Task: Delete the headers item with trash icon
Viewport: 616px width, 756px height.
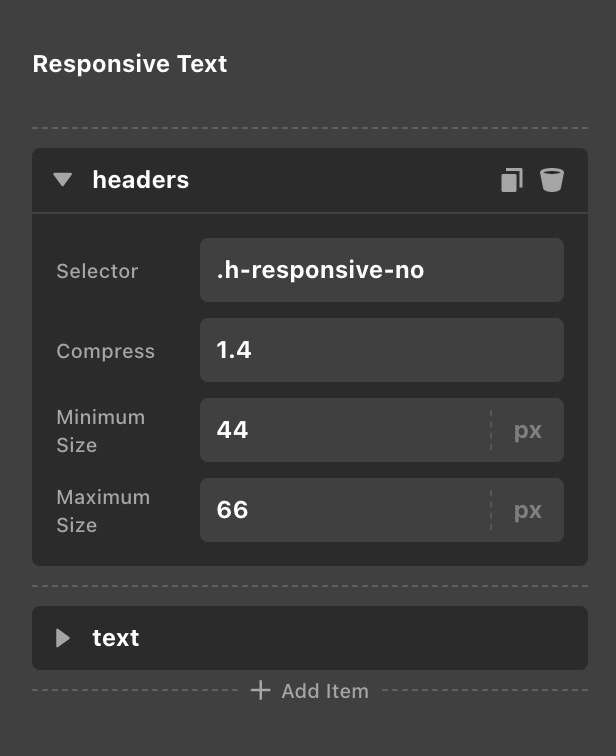Action: 551,180
